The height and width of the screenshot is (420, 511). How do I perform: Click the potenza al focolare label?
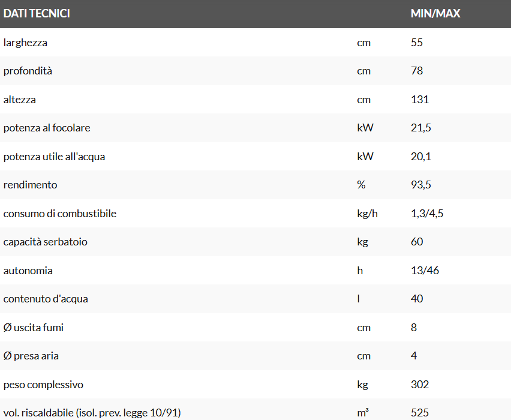point(47,128)
